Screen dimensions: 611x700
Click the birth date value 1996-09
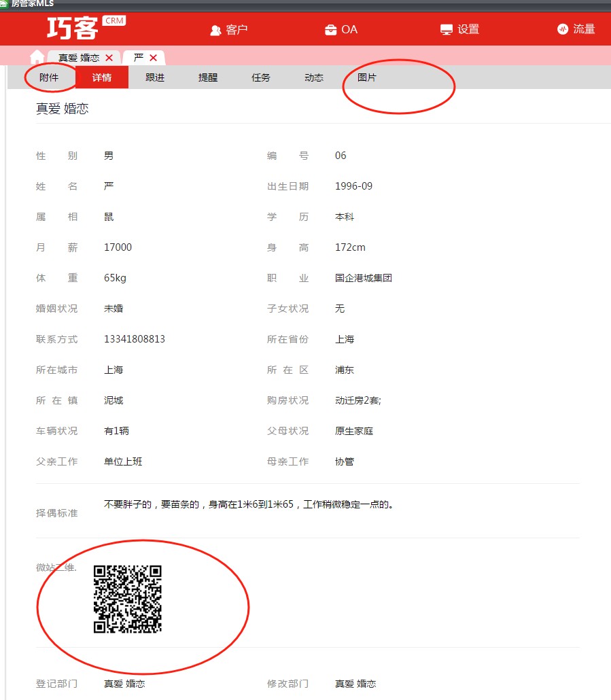tap(353, 186)
